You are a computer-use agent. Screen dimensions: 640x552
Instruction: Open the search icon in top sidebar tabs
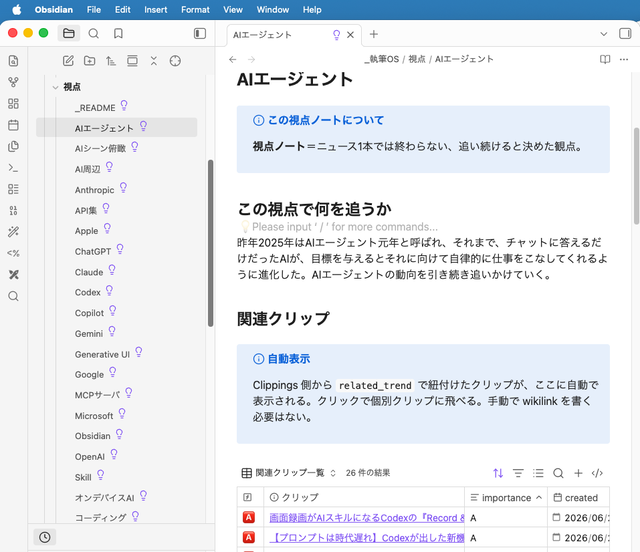point(93,33)
